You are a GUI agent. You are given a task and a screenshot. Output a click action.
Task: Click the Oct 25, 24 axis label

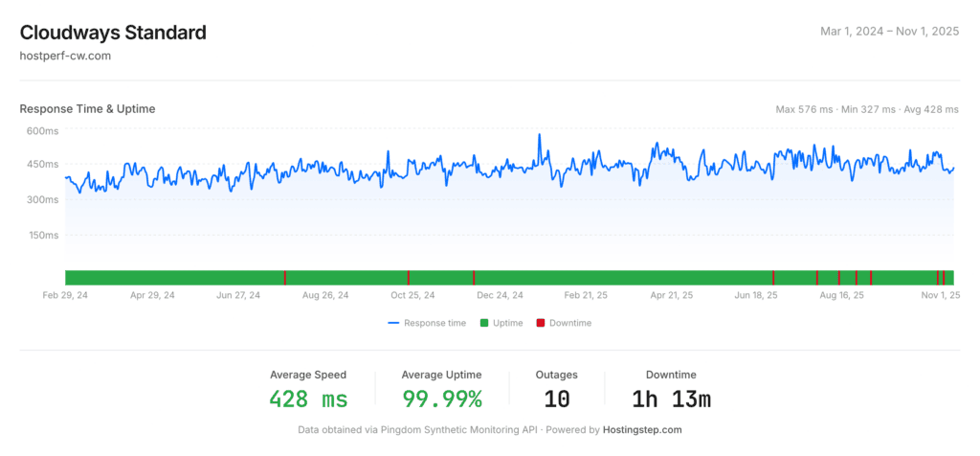click(x=412, y=295)
